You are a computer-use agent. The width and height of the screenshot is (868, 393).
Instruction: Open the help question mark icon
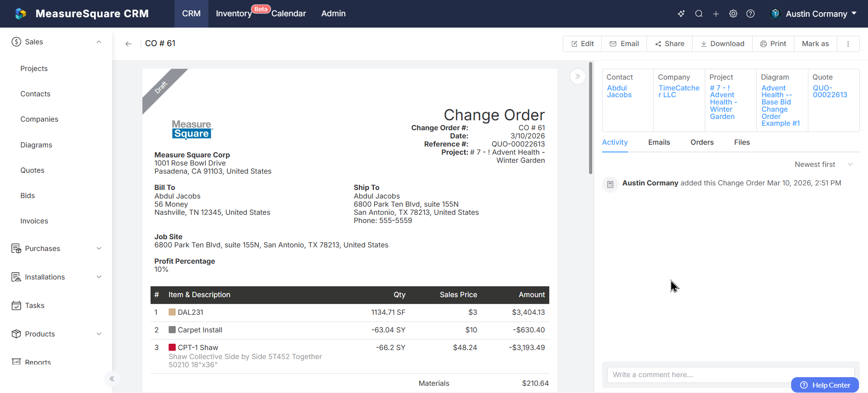tap(750, 14)
